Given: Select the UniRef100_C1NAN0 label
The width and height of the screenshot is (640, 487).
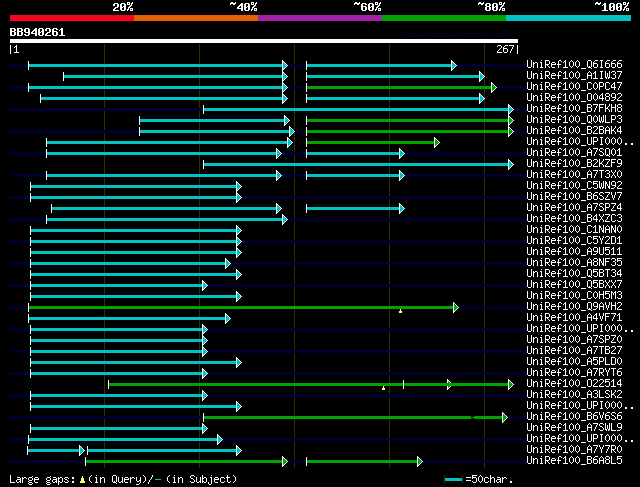Looking at the screenshot, I should (574, 230).
